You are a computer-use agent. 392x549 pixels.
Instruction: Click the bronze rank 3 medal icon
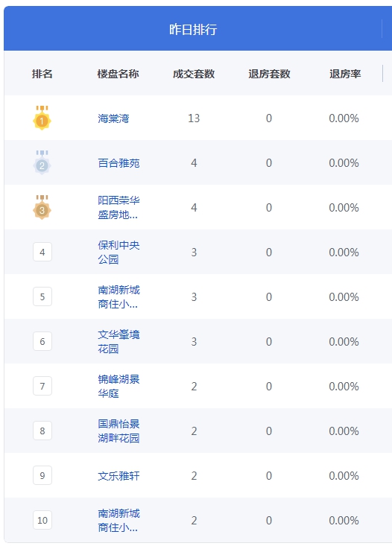tap(42, 207)
